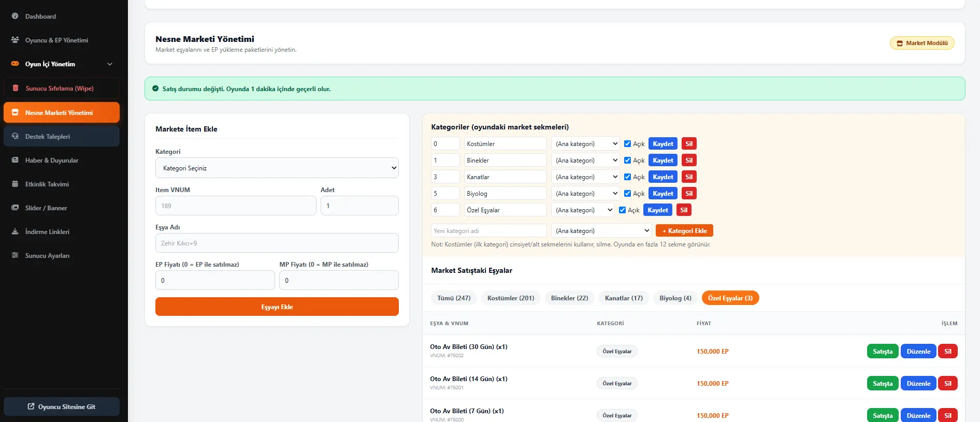Save the Biyolog category with Kaydet
This screenshot has height=422, width=980.
tap(663, 193)
